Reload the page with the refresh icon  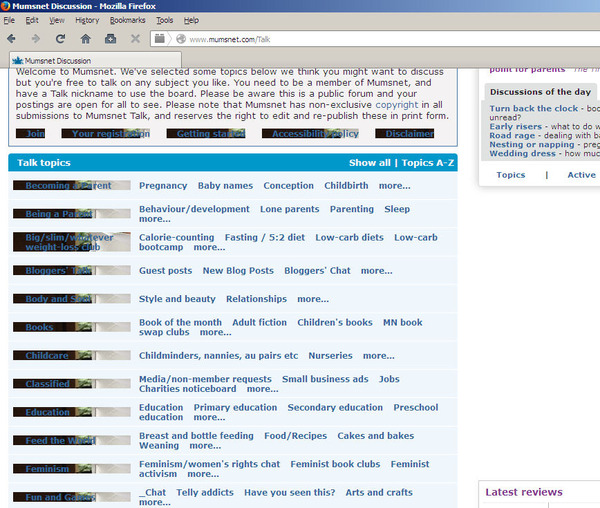(60, 39)
